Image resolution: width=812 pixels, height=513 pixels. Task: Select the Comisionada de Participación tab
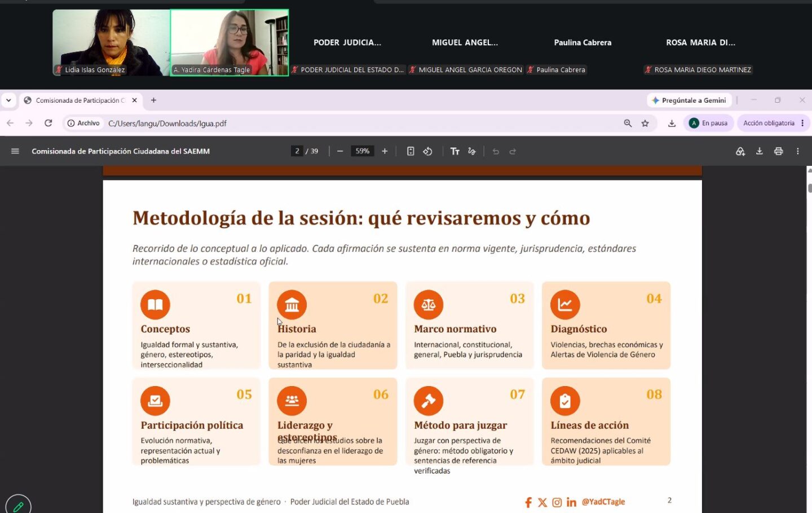(81, 100)
